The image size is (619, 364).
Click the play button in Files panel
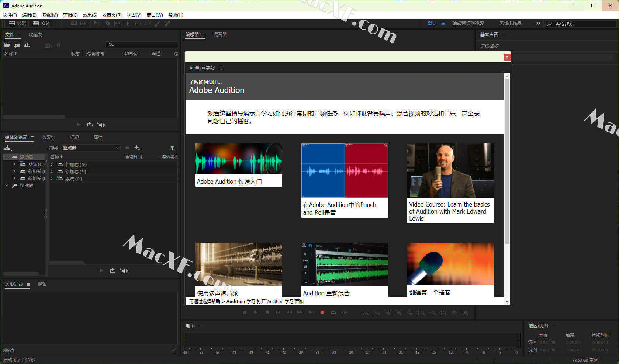(79, 125)
